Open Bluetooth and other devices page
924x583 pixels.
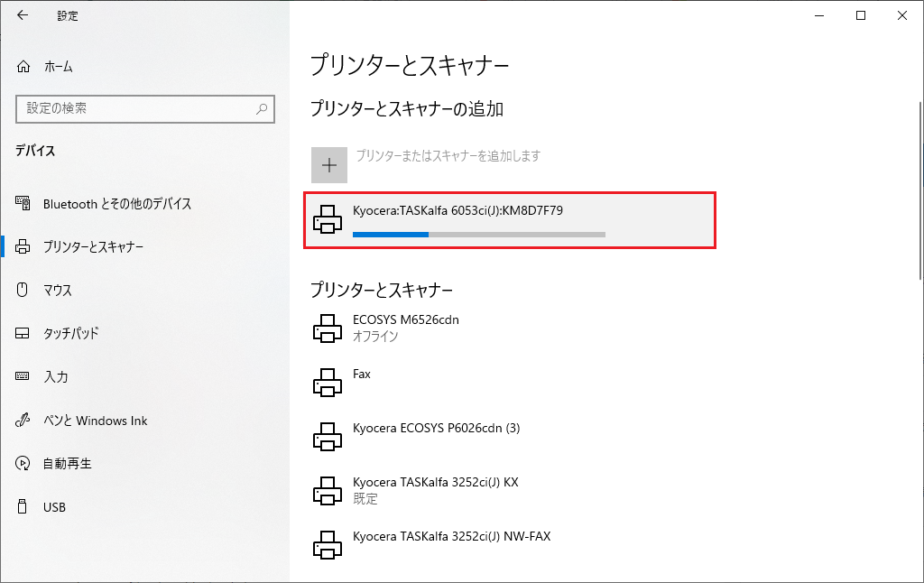(x=117, y=204)
